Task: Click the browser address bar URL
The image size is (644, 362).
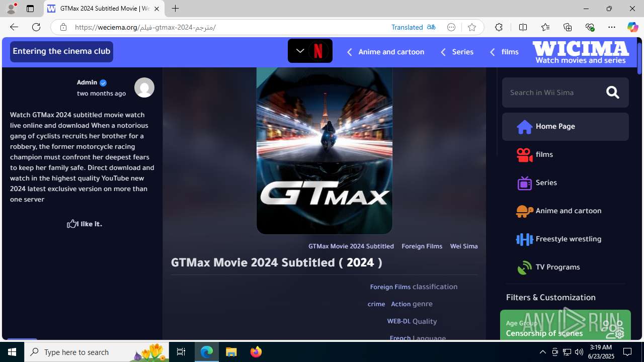Action: [x=145, y=27]
